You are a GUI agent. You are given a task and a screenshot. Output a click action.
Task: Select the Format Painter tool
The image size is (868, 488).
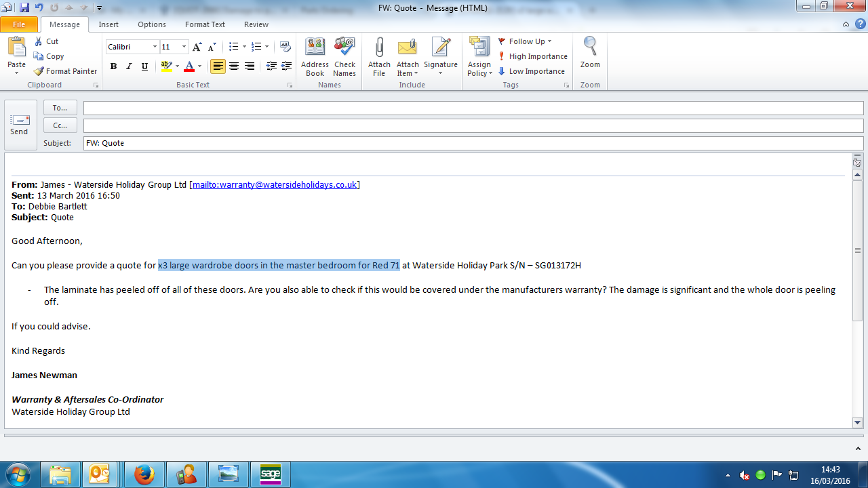[66, 71]
